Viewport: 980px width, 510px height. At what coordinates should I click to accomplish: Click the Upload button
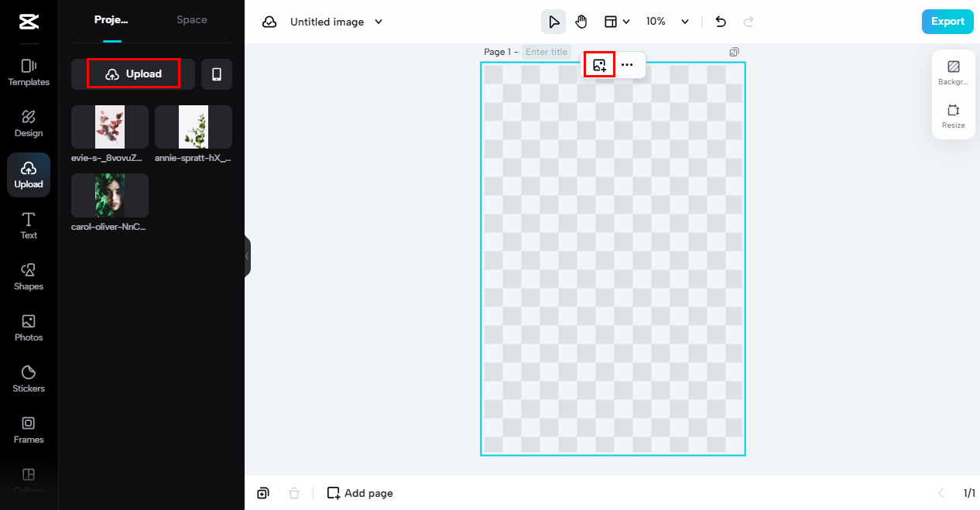coord(133,74)
